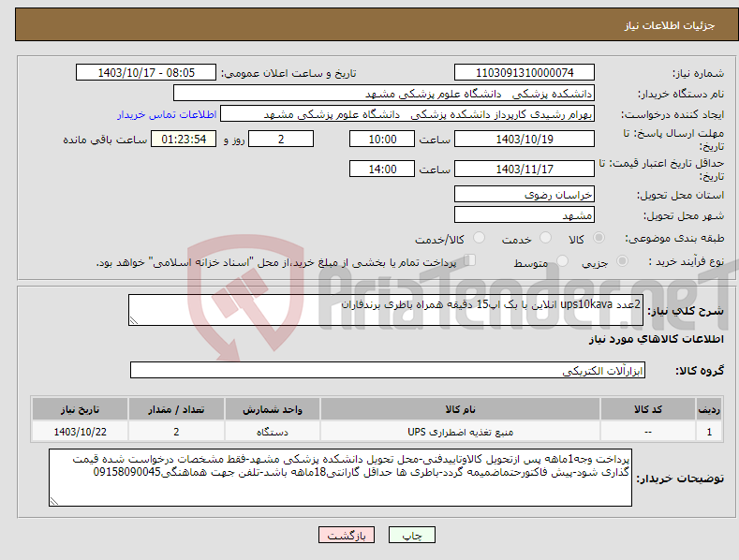739x560 pixels.
Task: Click the اطلاعات کالاهای مورد نیاز section heading
Action: pos(656,339)
